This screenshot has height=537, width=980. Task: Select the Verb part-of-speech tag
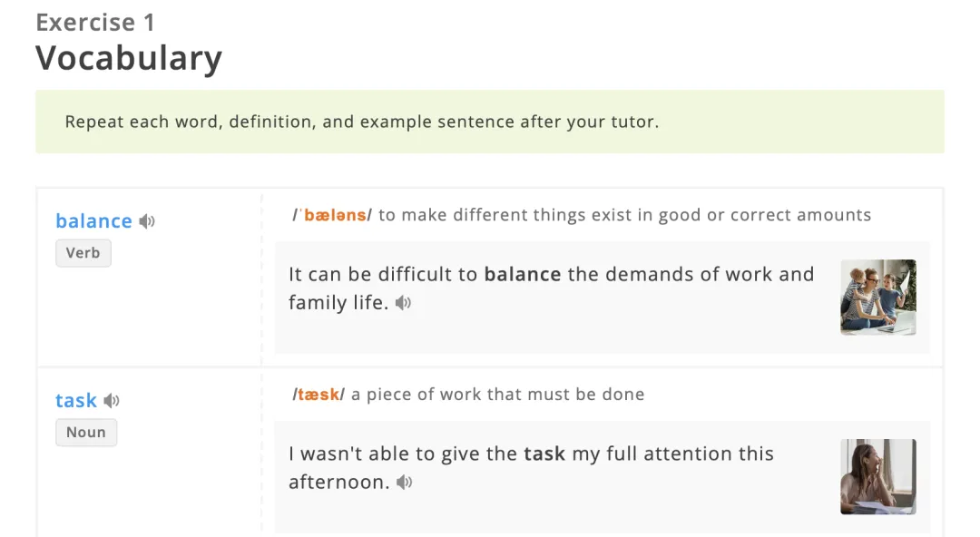[x=83, y=253]
